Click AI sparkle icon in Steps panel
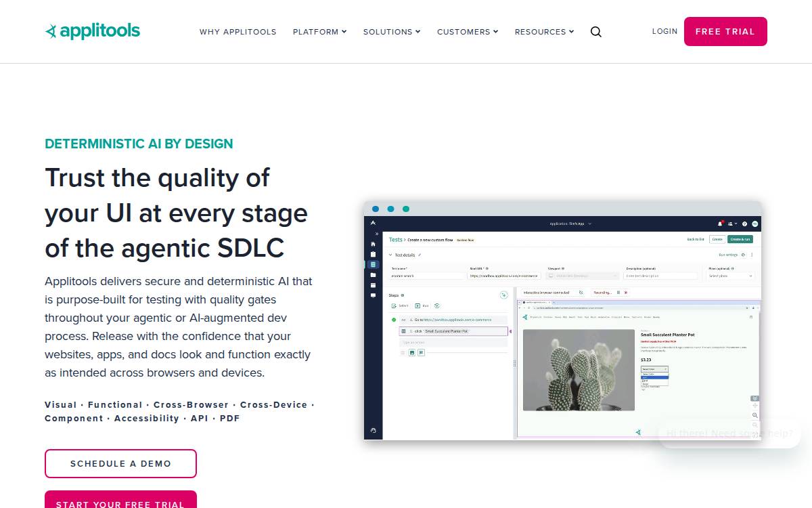This screenshot has height=508, width=812. click(503, 295)
